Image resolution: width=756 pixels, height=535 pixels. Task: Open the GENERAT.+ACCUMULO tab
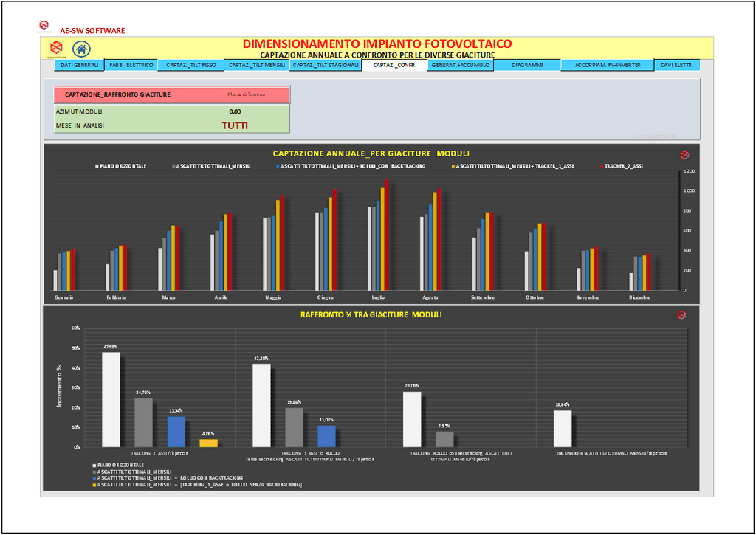coord(461,65)
